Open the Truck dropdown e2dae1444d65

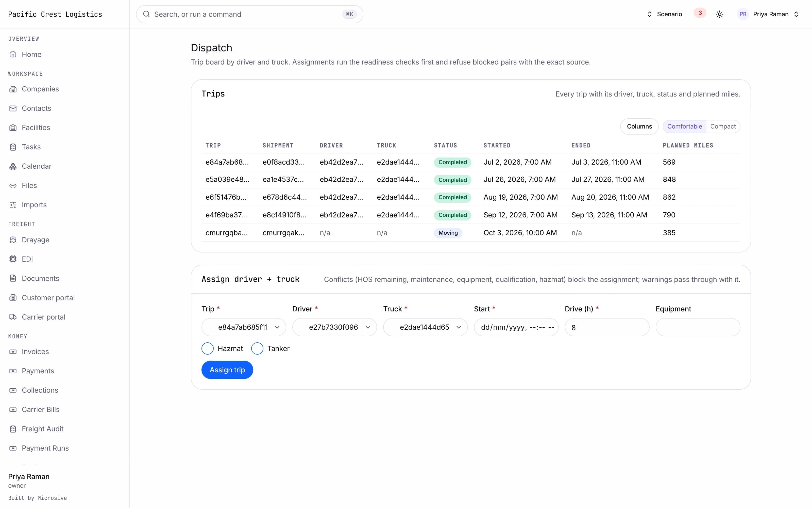click(x=426, y=327)
